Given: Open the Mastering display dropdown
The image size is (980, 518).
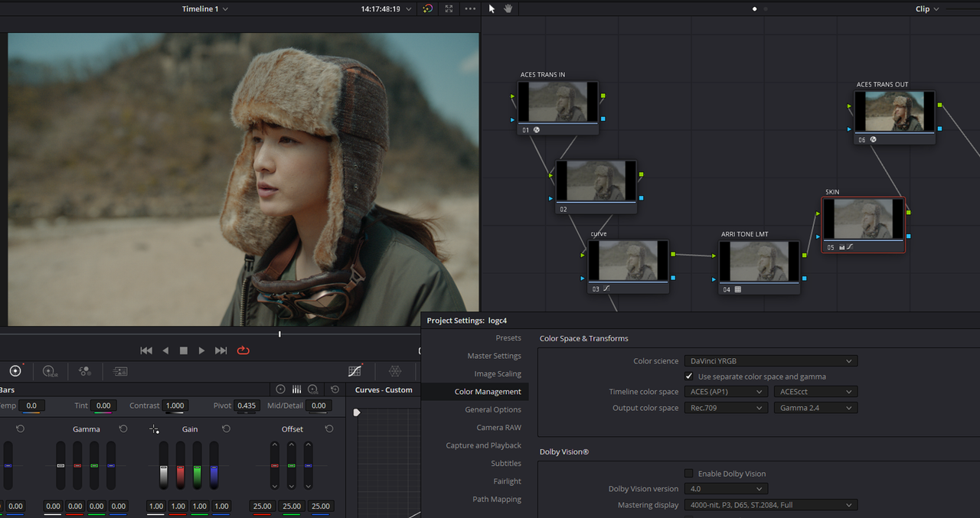Looking at the screenshot, I should click(x=771, y=505).
